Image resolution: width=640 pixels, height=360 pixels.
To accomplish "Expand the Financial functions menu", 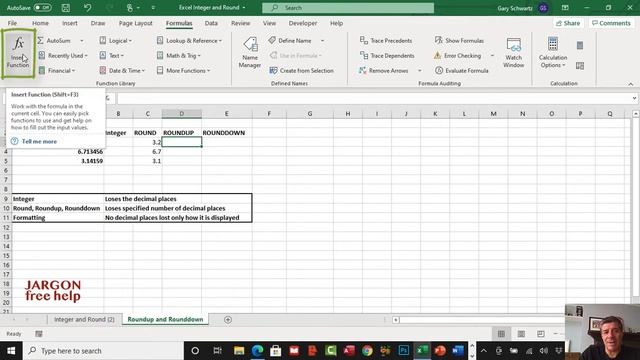I will click(57, 71).
